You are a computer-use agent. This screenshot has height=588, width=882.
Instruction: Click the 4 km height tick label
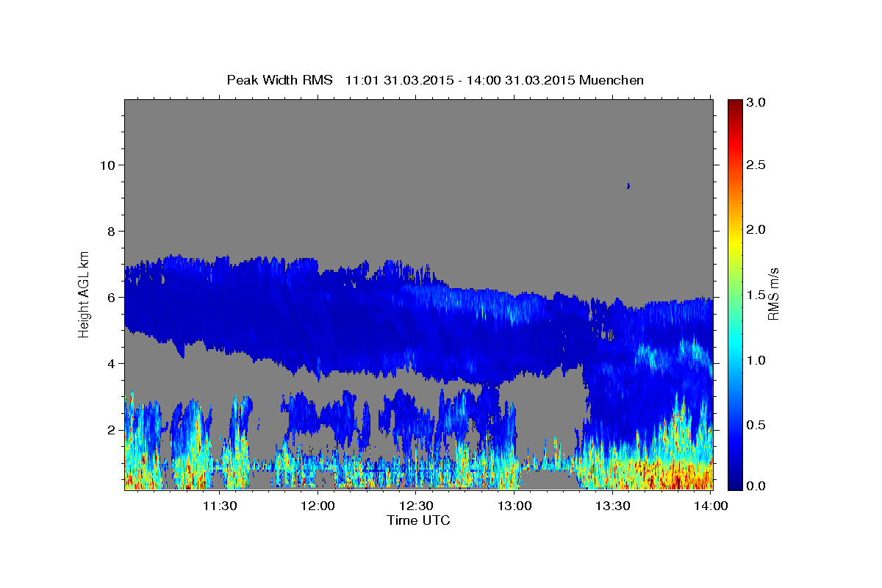(110, 363)
